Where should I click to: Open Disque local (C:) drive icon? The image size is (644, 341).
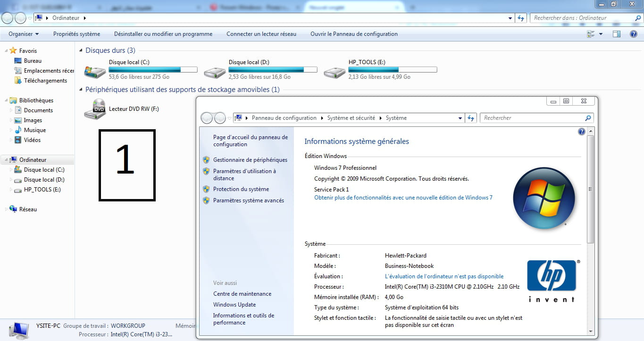click(95, 72)
